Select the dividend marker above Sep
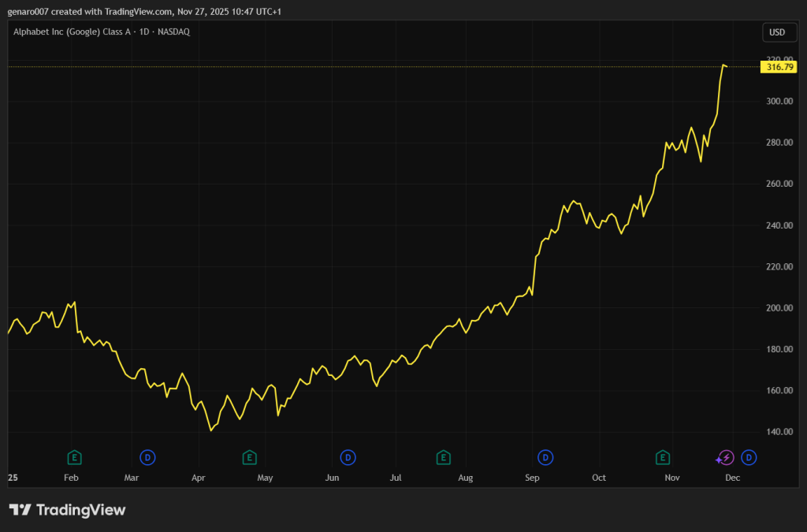Screen dimensions: 807x532 click(545, 457)
